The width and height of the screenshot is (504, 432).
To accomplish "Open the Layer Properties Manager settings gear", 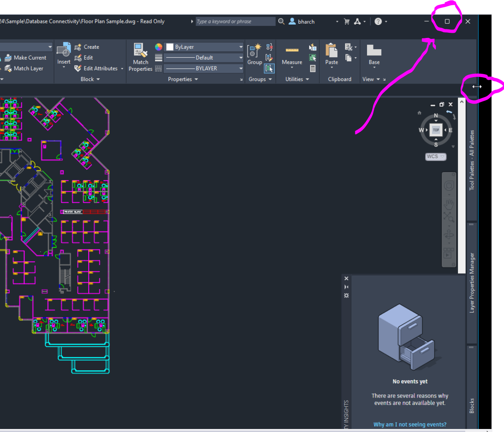I will tap(346, 295).
